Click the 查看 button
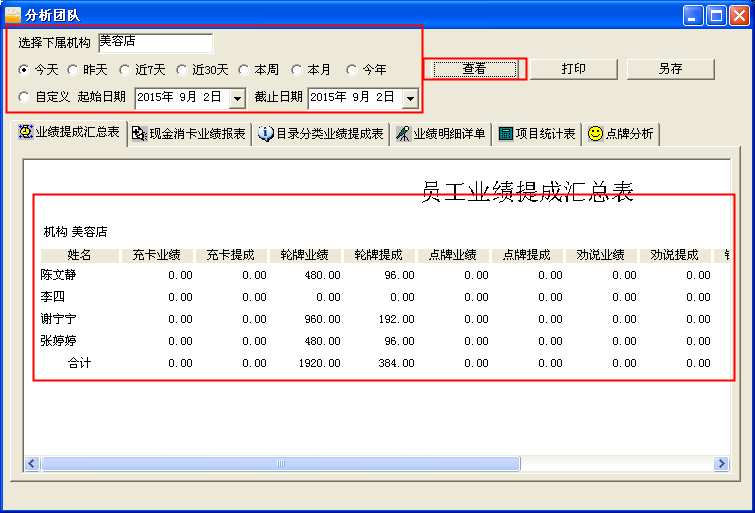 (x=475, y=69)
